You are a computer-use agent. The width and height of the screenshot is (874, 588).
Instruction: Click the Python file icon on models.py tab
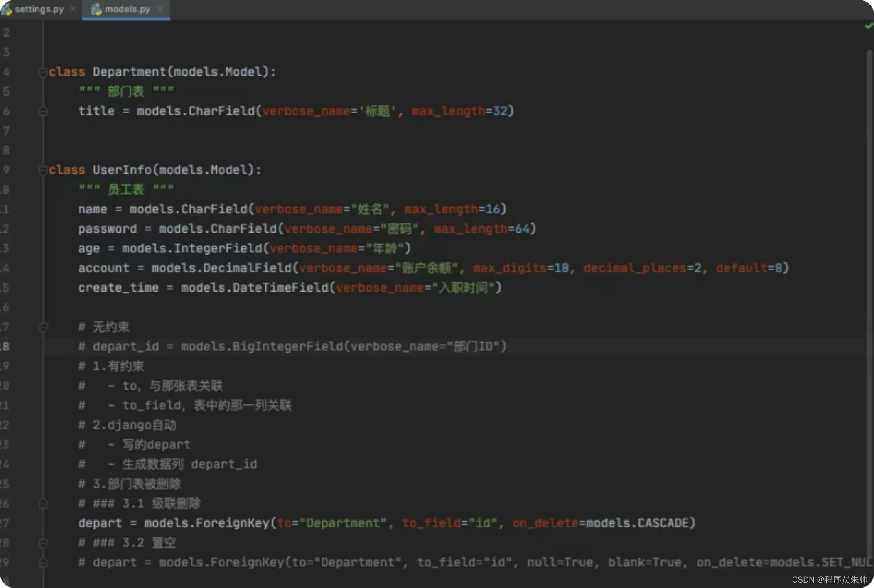96,10
